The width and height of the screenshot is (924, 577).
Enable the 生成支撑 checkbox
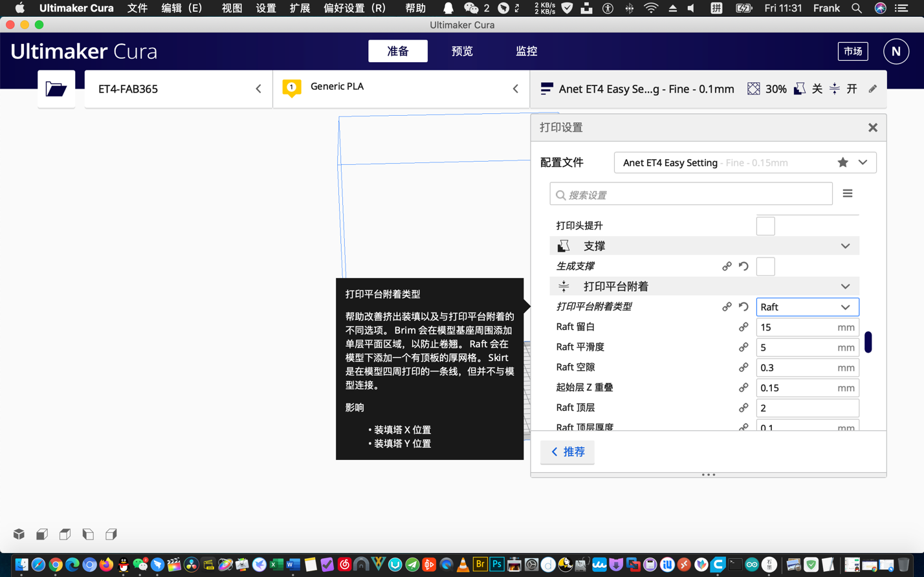(765, 266)
